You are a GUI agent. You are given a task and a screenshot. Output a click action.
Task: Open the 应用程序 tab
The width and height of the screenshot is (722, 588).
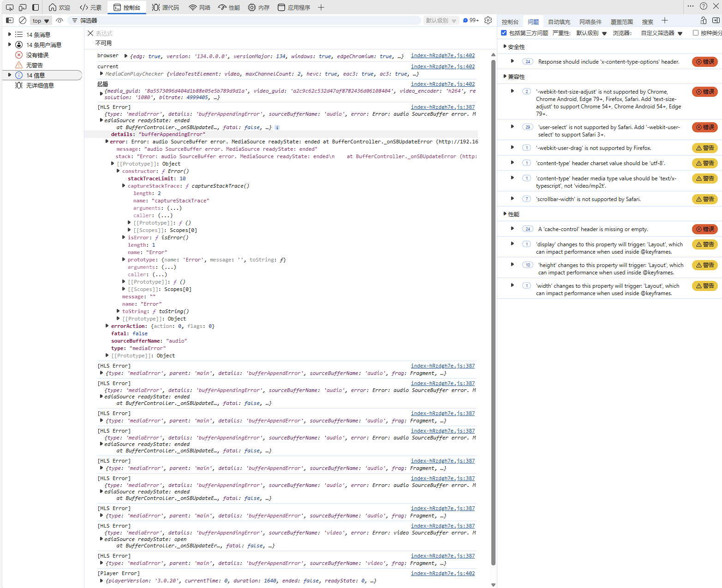294,7
